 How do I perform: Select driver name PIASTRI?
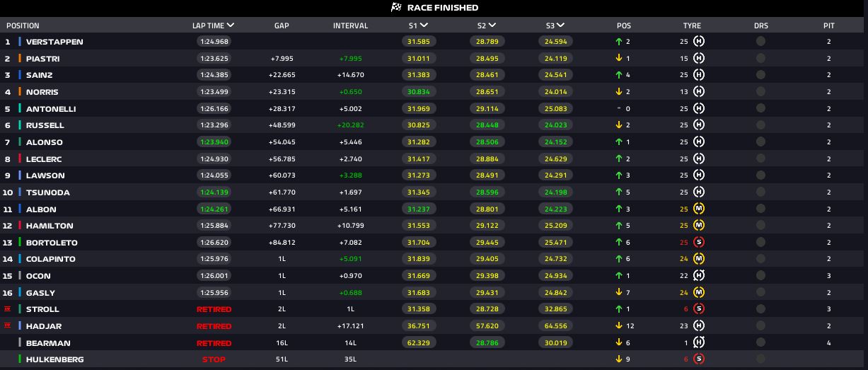(x=42, y=59)
